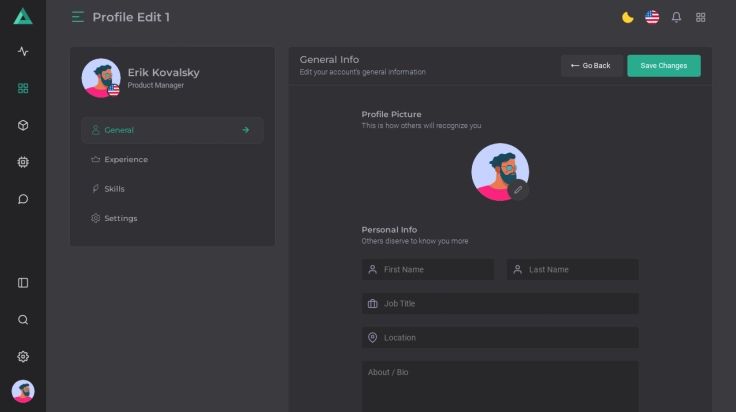
Task: Open the chat bubble icon in sidebar
Action: [x=23, y=199]
